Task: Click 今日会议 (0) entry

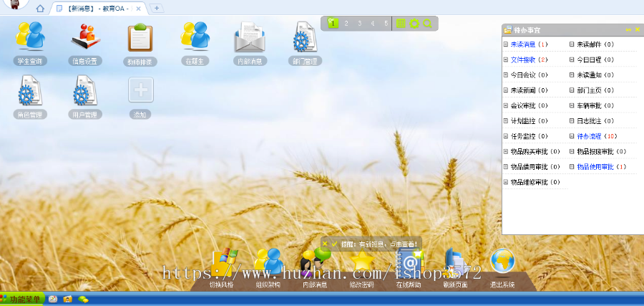Action: pyautogui.click(x=529, y=75)
